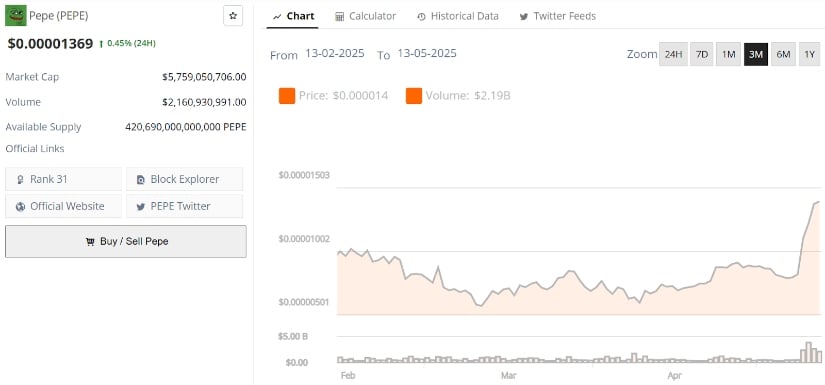Open the Official Website link
Image resolution: width=825 pixels, height=385 pixels.
[63, 206]
